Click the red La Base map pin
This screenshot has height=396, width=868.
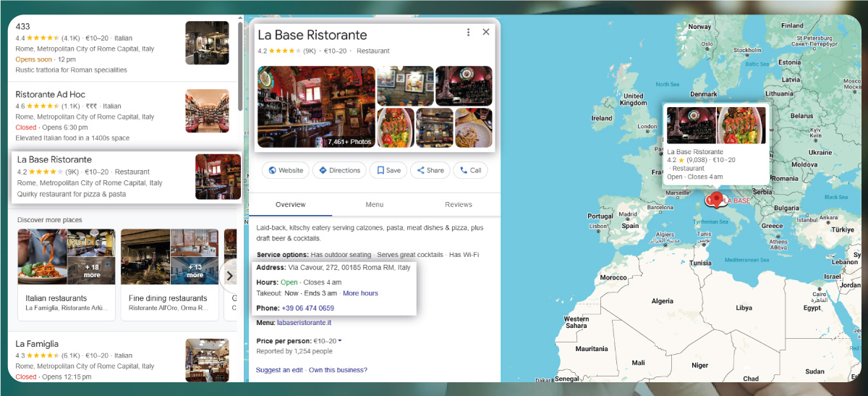(x=716, y=199)
